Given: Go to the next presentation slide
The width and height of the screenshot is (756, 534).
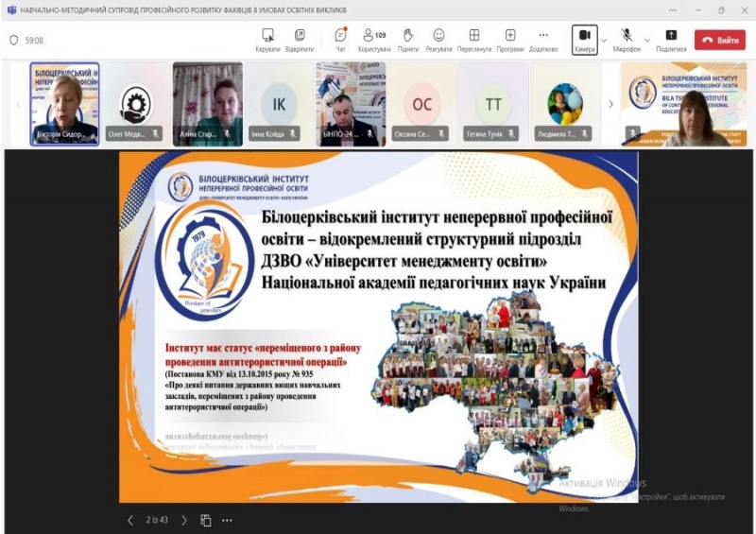Looking at the screenshot, I should (x=183, y=520).
